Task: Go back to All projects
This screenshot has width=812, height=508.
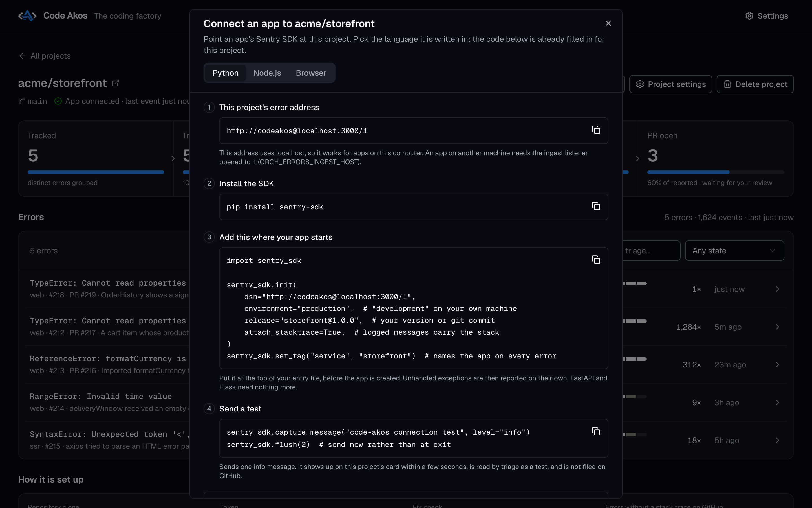Action: tap(45, 56)
